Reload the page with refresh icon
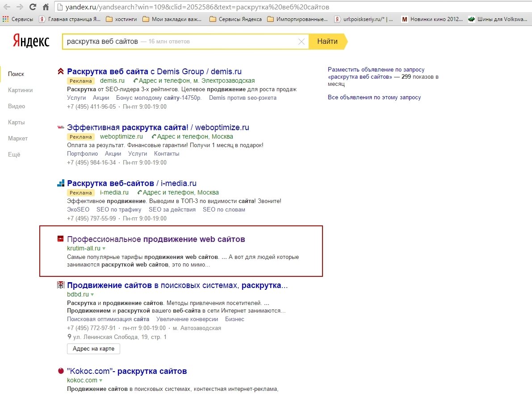This screenshot has height=394, width=532. coord(33,7)
